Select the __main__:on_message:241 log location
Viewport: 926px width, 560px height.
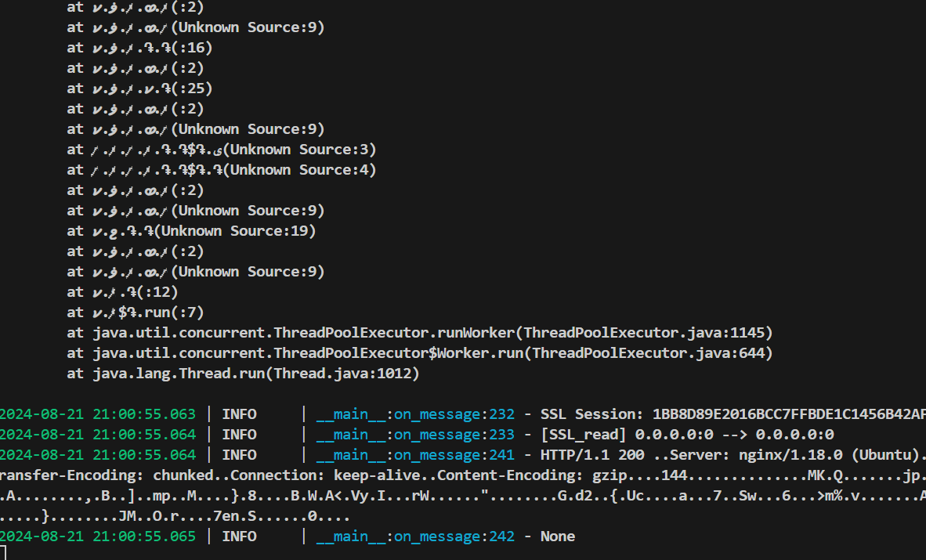point(415,455)
